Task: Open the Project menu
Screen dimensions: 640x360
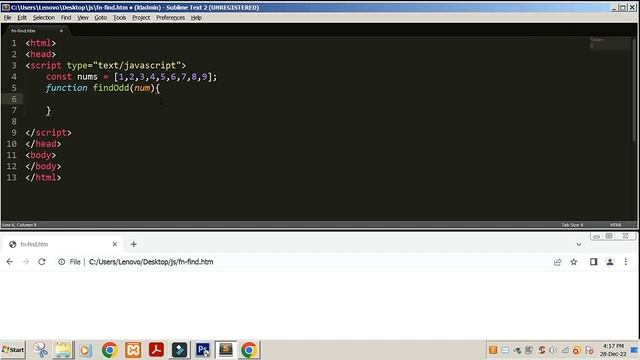Action: point(141,18)
